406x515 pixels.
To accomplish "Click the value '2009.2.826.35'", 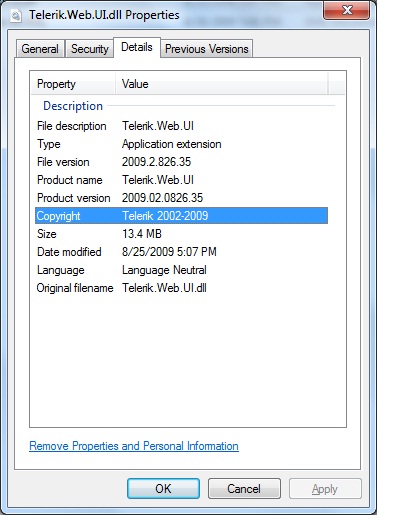I will pos(156,162).
